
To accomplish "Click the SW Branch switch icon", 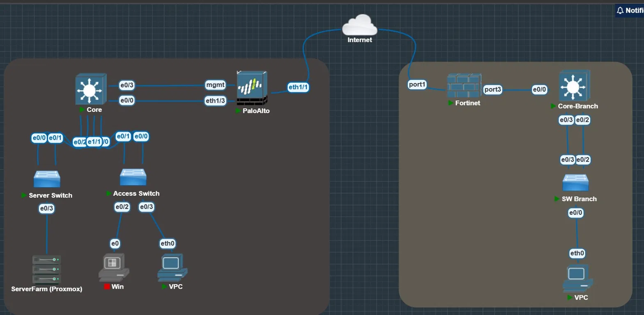I will pyautogui.click(x=576, y=183).
